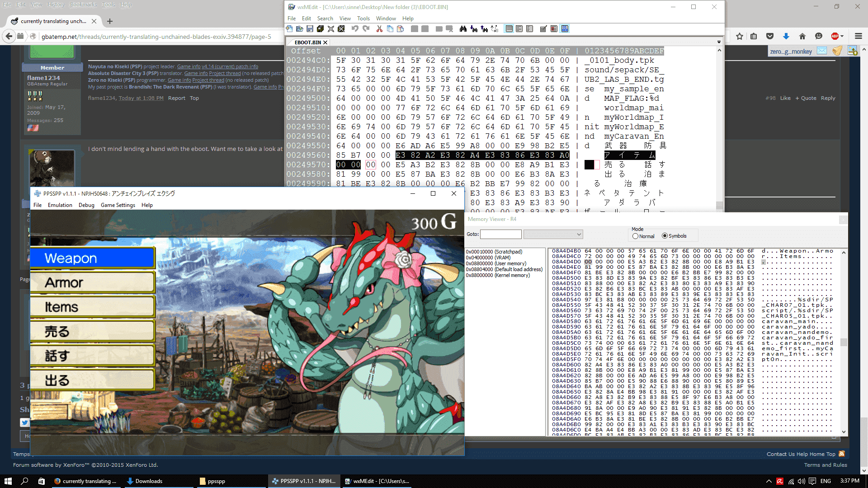Go to browser Home page icon

point(802,36)
